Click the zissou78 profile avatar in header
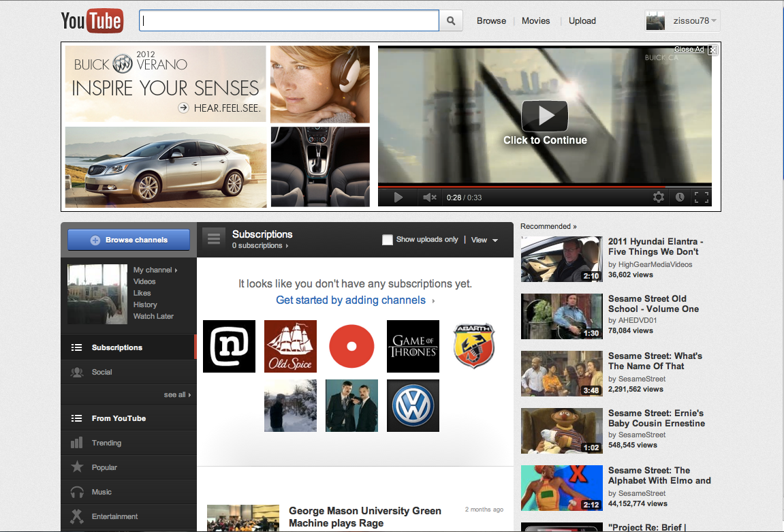Image resolution: width=784 pixels, height=532 pixels. point(655,22)
